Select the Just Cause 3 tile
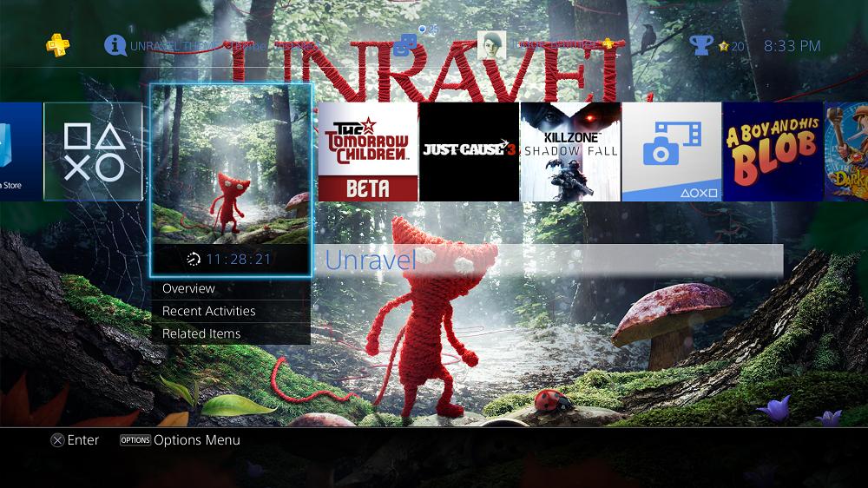Viewport: 868px width, 488px height. 469,152
